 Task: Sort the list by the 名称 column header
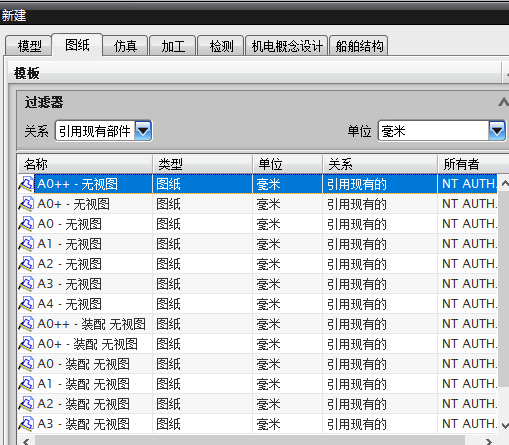(85, 164)
